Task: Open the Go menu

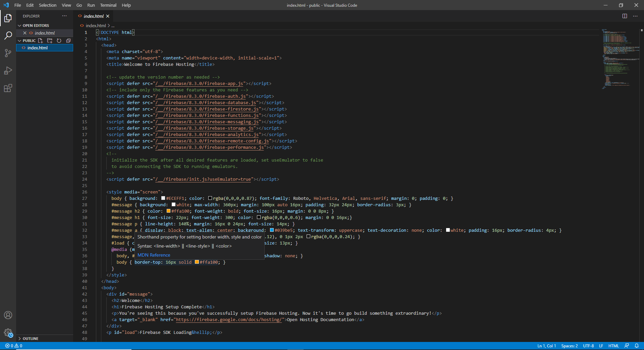Action: tap(79, 5)
